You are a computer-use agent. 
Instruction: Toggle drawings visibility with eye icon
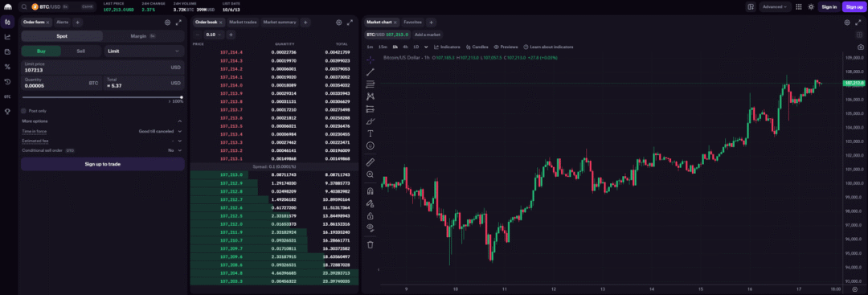click(x=371, y=227)
